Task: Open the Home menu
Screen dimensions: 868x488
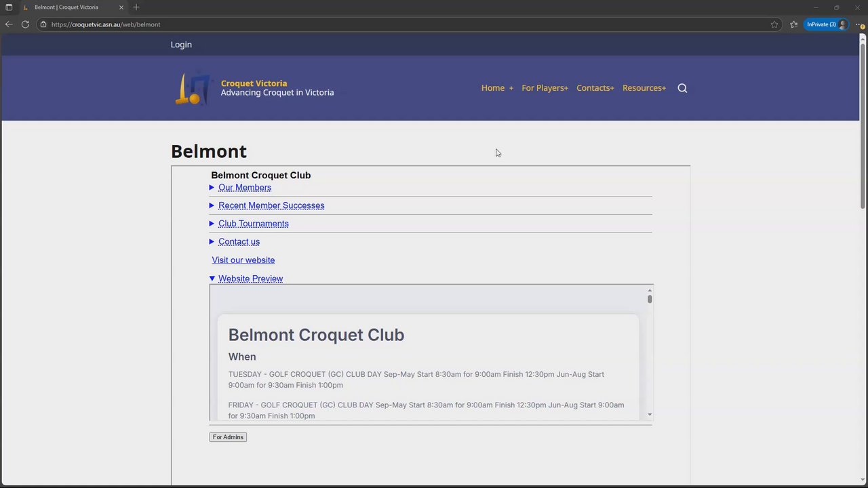Action: pyautogui.click(x=497, y=88)
